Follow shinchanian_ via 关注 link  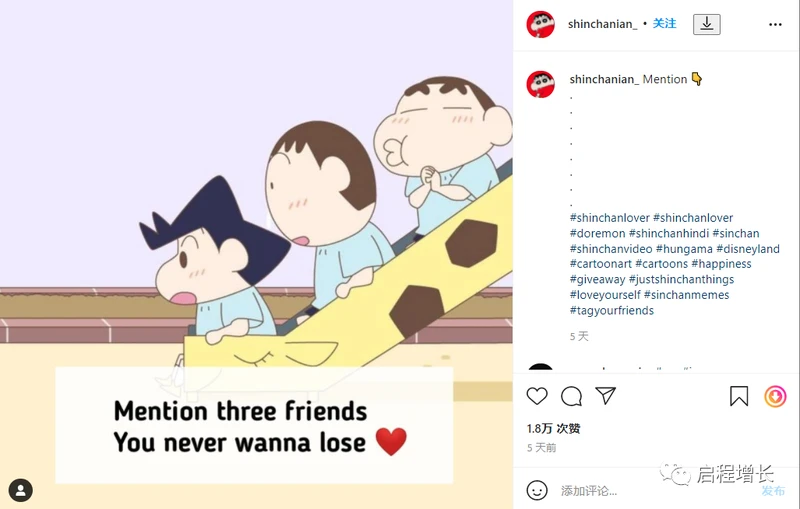tap(664, 23)
